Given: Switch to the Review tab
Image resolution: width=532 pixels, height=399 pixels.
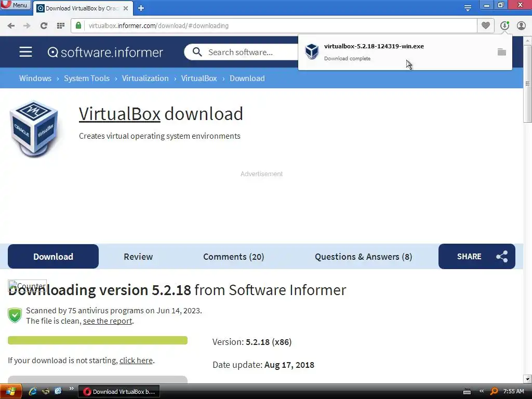Looking at the screenshot, I should coord(138,257).
